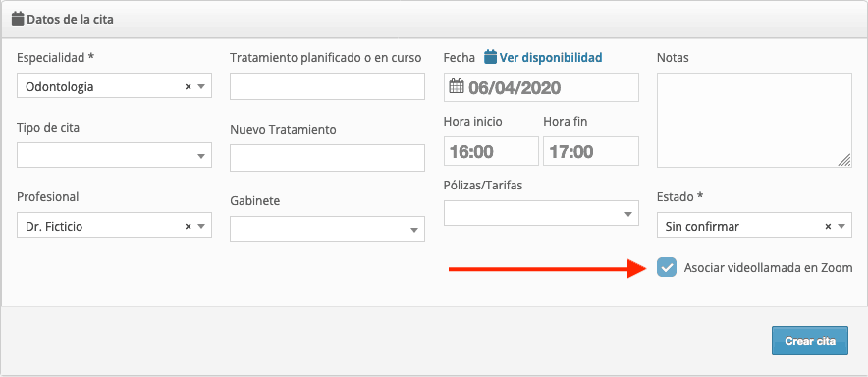Open the Especialidad dropdown arrow
Viewport: 868px width, 377px height.
tap(201, 87)
